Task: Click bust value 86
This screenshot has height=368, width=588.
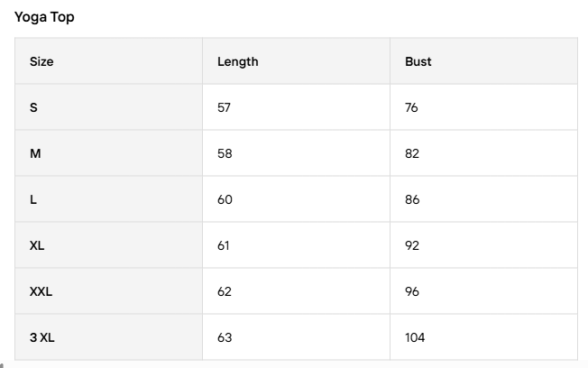Action: click(x=412, y=200)
